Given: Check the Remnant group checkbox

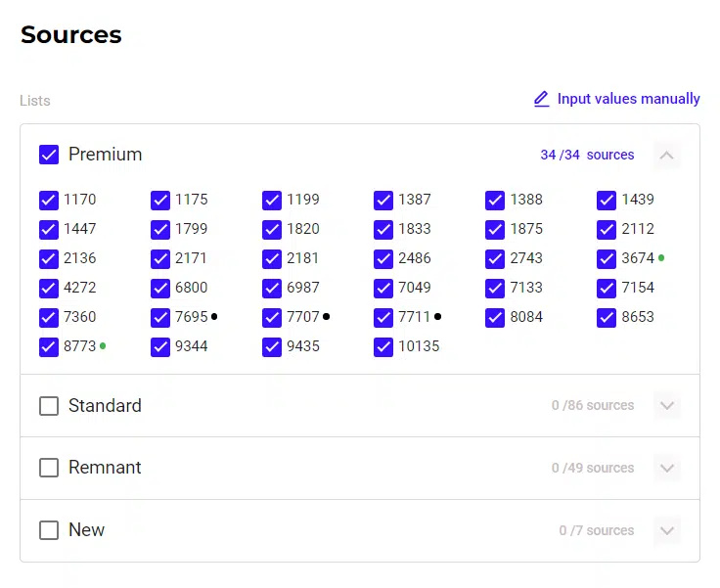Looking at the screenshot, I should 49,468.
